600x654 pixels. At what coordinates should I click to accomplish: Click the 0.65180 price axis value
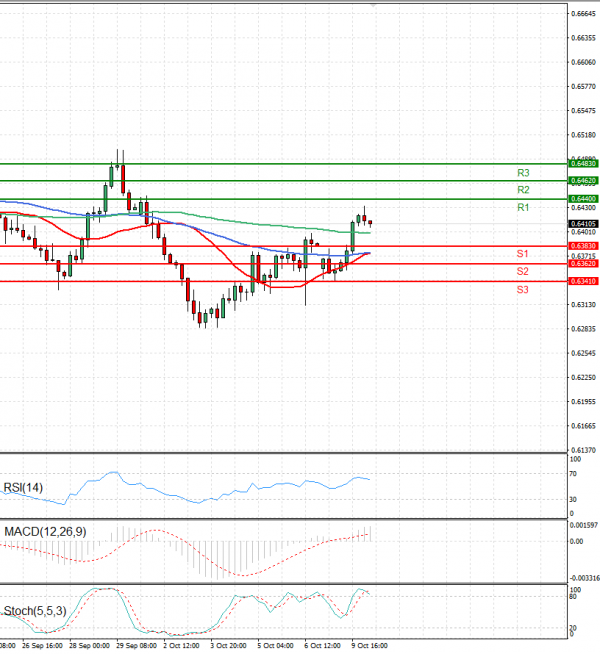583,135
